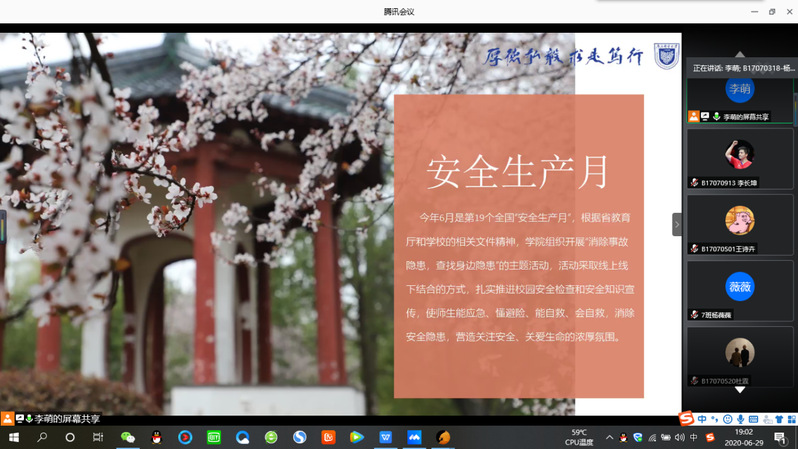This screenshot has height=449, width=798.
Task: Click B17070501 participant cartoon avatar
Action: 740,220
